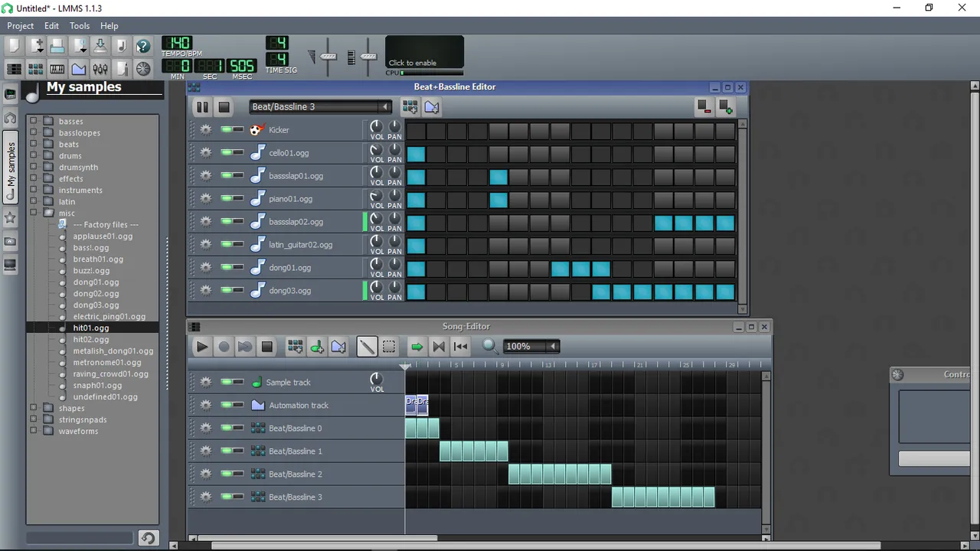
Task: Open the Piano Roll from toolbar
Action: 57,69
